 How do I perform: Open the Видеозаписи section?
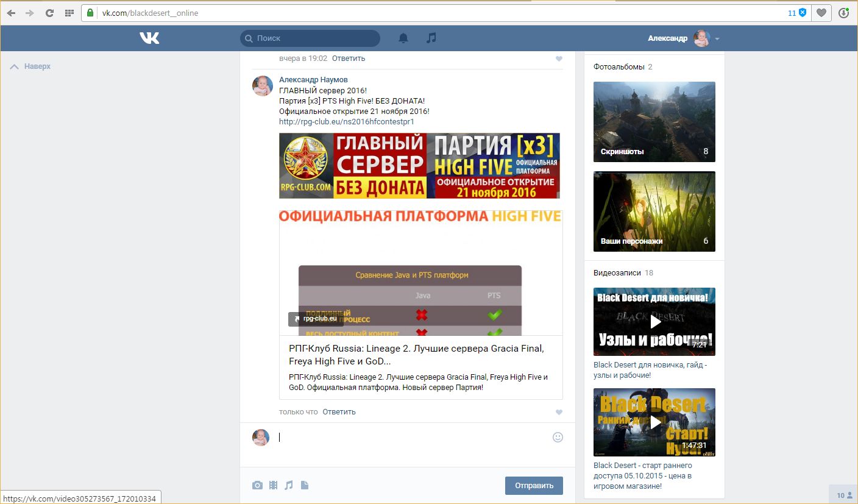(x=617, y=273)
